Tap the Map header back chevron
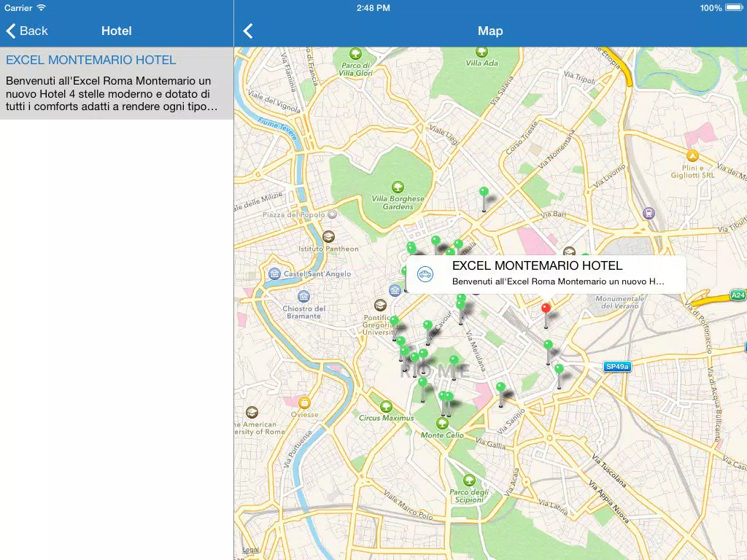The width and height of the screenshot is (747, 560). [x=248, y=31]
